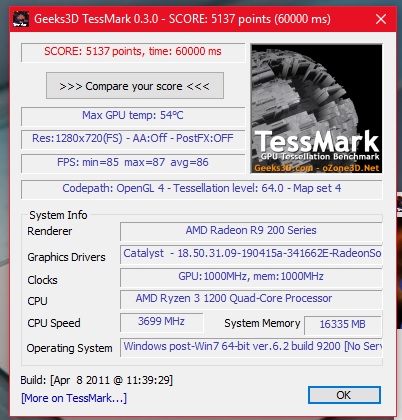Select the red SCORE 5137 points text

click(133, 52)
